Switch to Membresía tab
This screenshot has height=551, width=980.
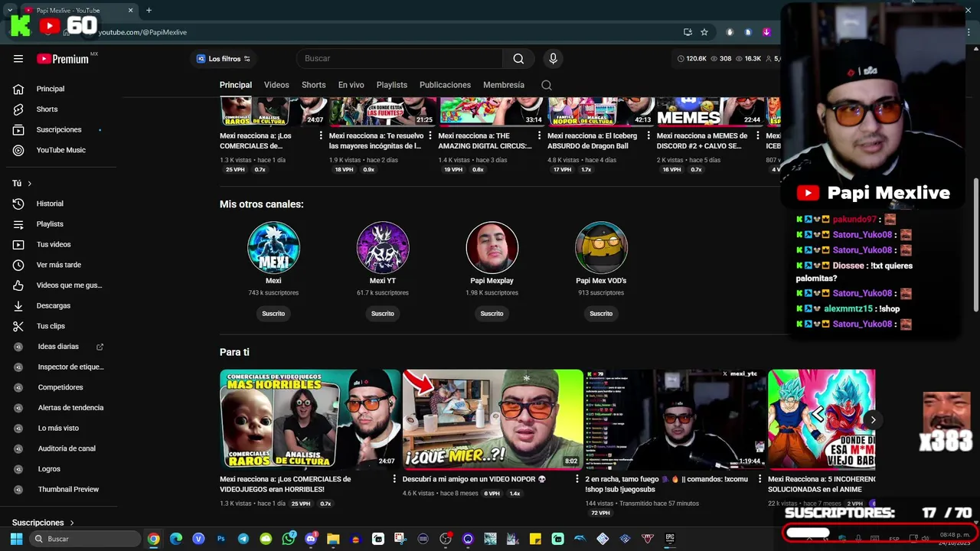tap(504, 85)
